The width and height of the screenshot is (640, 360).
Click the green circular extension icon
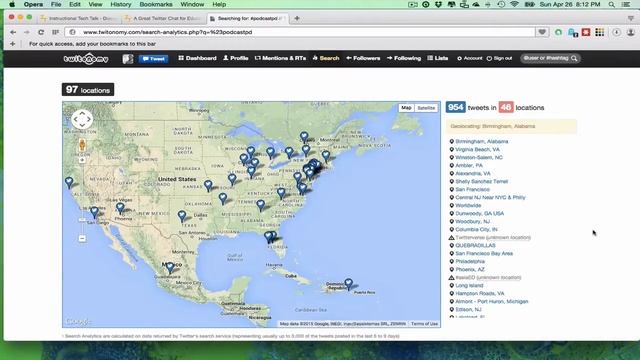(558, 32)
